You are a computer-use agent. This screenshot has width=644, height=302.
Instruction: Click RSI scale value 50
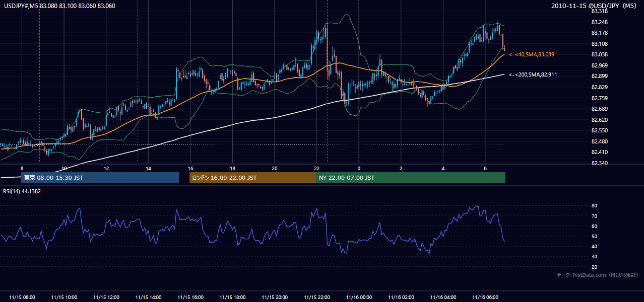(x=594, y=237)
